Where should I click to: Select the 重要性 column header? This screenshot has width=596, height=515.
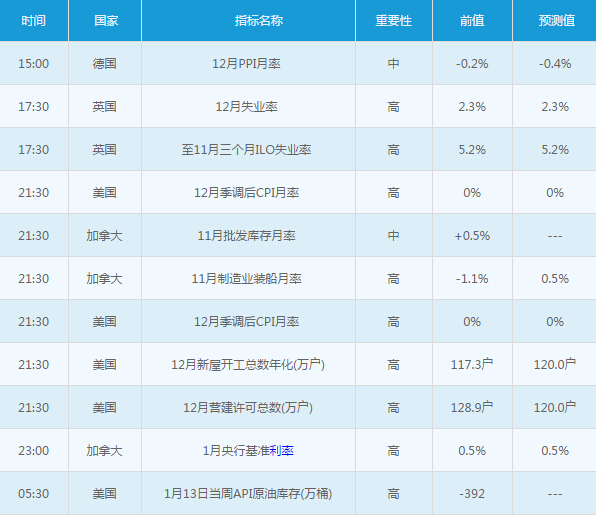click(394, 21)
